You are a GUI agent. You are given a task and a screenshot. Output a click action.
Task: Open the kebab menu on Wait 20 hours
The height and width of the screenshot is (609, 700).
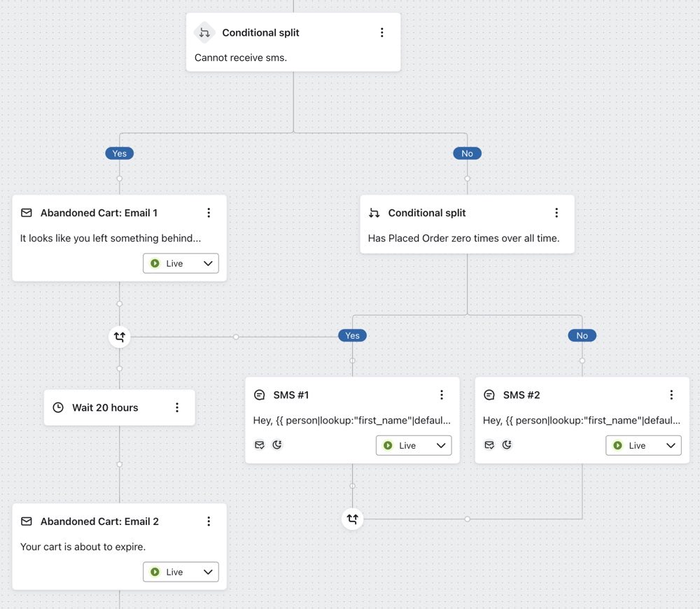pos(177,407)
